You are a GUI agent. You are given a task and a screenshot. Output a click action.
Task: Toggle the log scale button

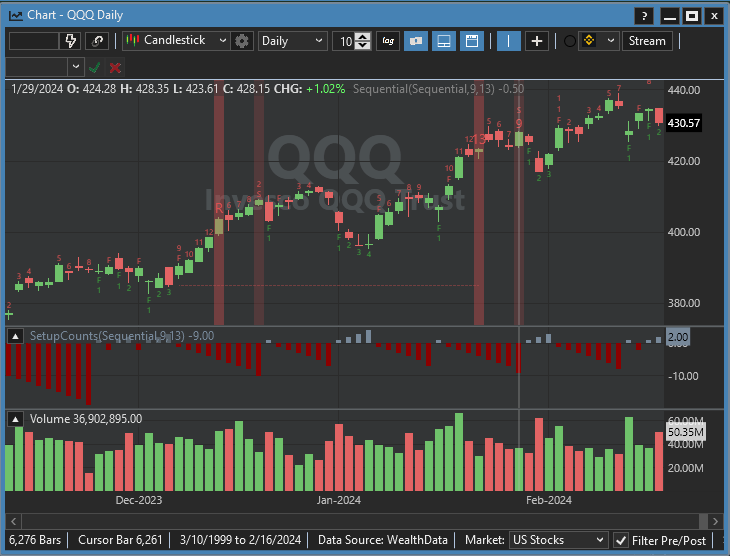click(388, 41)
